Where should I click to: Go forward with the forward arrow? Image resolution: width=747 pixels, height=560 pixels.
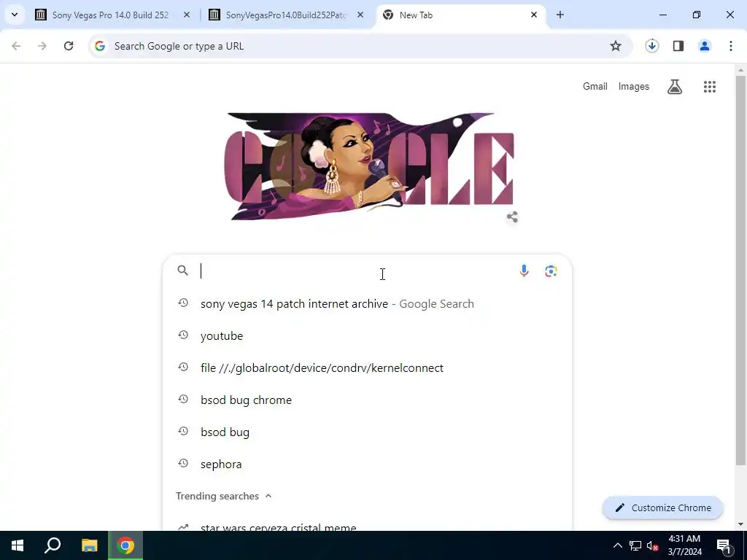[x=42, y=46]
